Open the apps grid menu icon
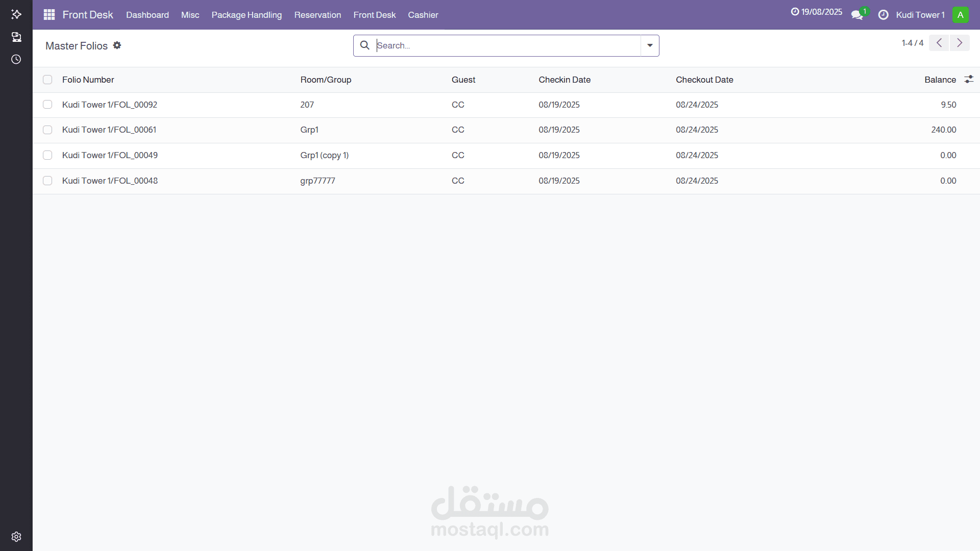Image resolution: width=980 pixels, height=551 pixels. click(x=49, y=15)
